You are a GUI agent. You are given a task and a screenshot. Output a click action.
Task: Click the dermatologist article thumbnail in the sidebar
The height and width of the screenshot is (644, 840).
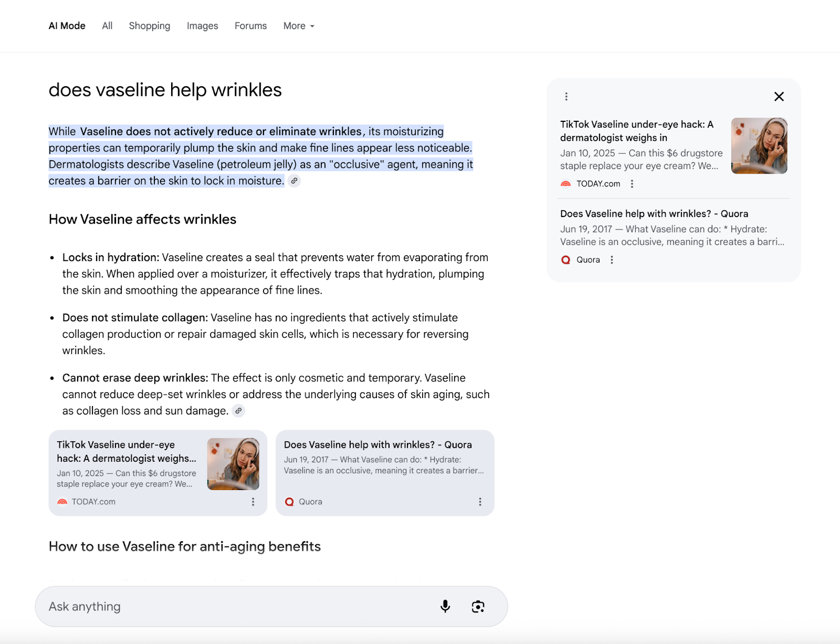759,146
